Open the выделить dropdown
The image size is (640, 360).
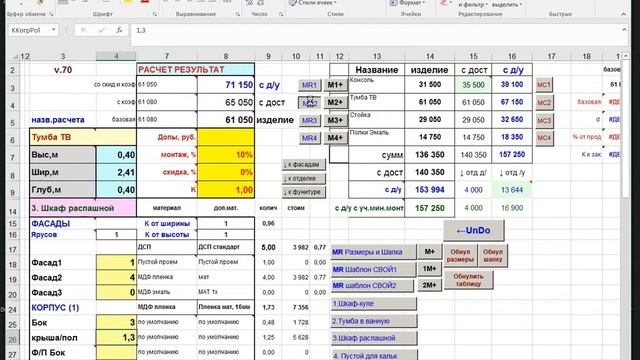[507, 4]
